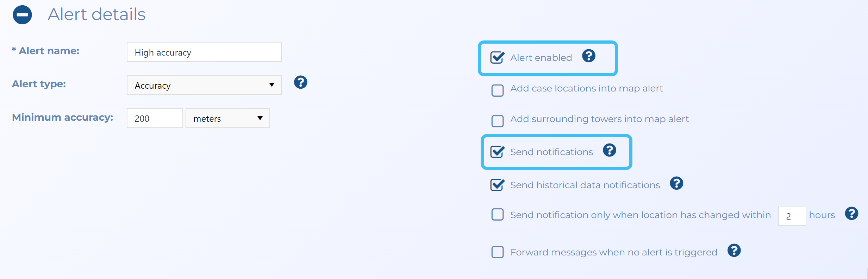The image size is (868, 279).
Task: Open the Alert type Accuracy dropdown
Action: pos(204,85)
